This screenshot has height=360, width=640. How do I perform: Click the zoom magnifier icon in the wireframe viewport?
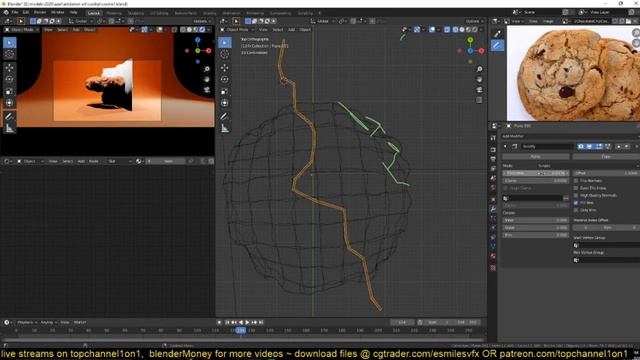coord(479,69)
